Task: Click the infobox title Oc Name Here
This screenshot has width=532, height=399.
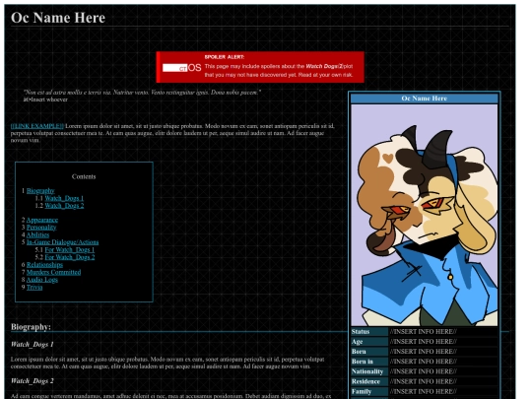Action: coord(424,99)
